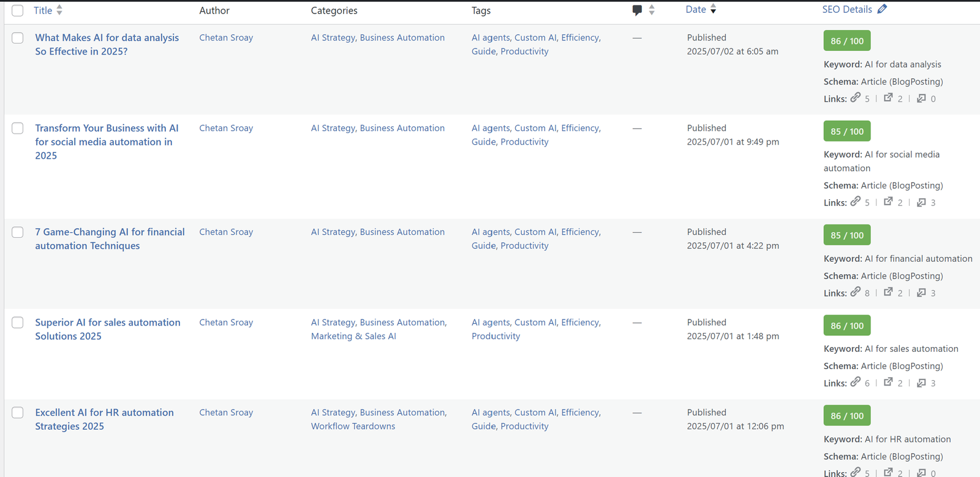Click 85/100 SEO score for financial automation post
Screen dimensions: 980x477
click(x=847, y=235)
